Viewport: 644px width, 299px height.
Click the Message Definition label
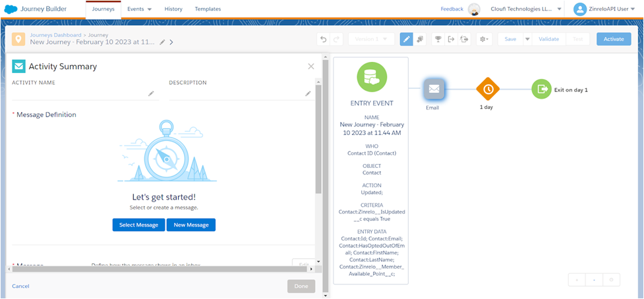46,115
